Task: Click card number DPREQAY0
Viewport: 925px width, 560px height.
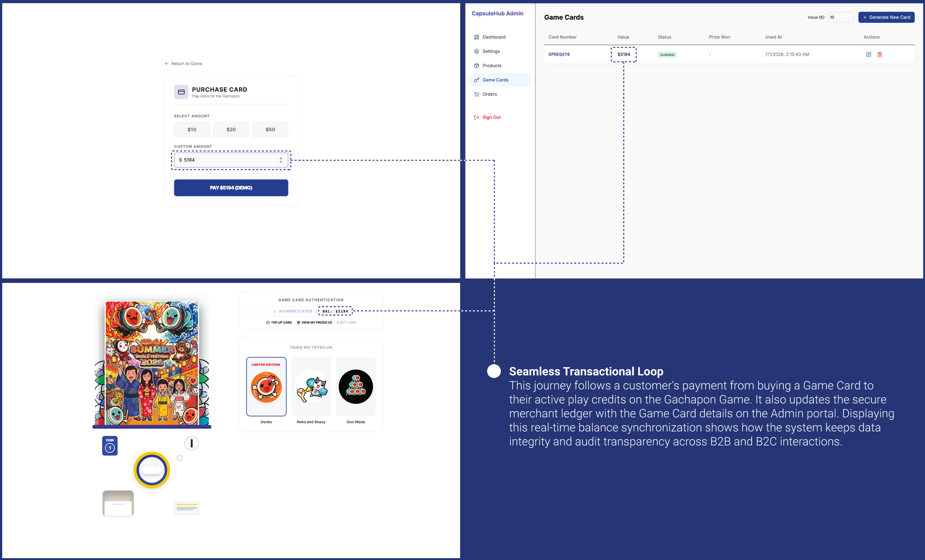Action: (x=559, y=55)
